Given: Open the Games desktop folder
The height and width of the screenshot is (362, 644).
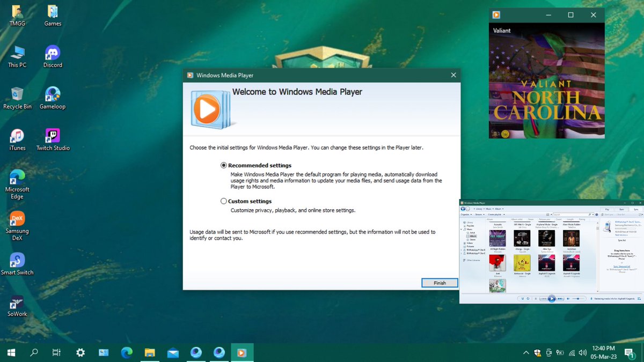Looking at the screenshot, I should click(53, 16).
